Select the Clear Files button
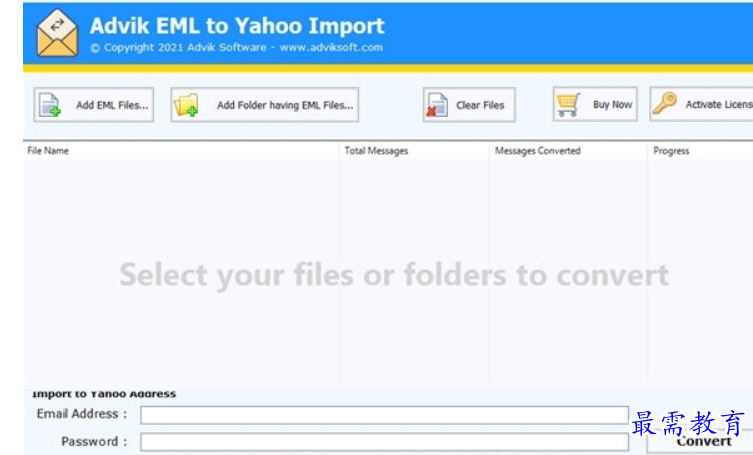753x455 pixels. pyautogui.click(x=469, y=105)
